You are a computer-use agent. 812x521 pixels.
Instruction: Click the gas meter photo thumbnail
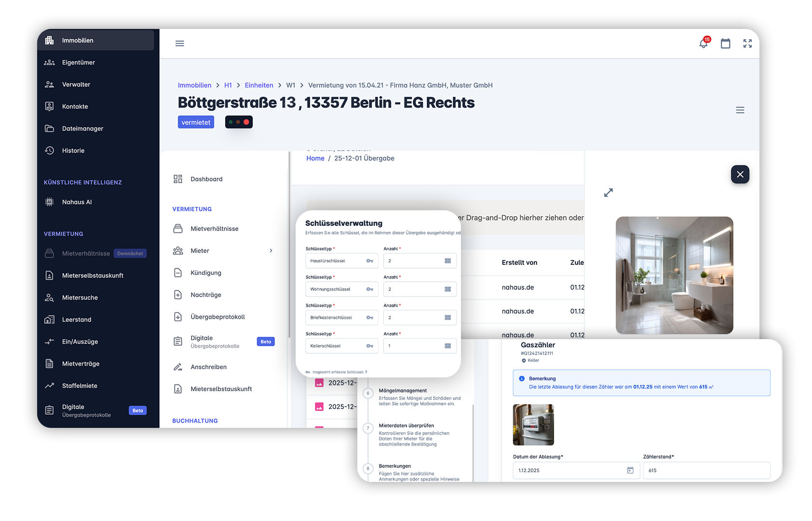(533, 425)
